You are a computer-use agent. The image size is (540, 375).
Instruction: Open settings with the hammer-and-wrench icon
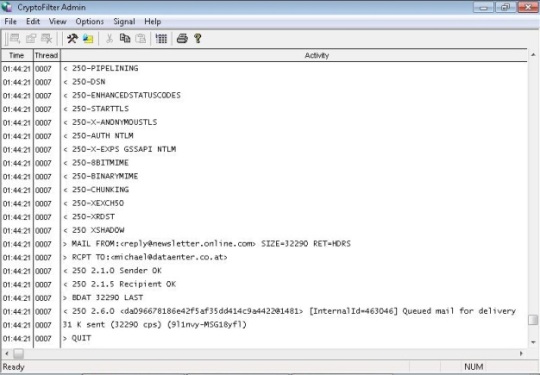(72, 39)
